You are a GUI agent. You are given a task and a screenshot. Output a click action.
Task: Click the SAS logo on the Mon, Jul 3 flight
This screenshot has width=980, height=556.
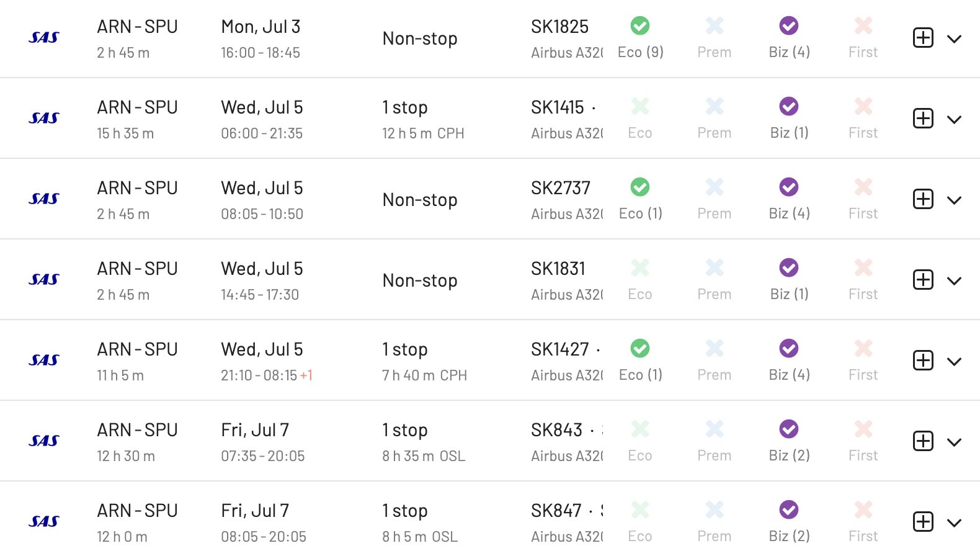point(44,38)
